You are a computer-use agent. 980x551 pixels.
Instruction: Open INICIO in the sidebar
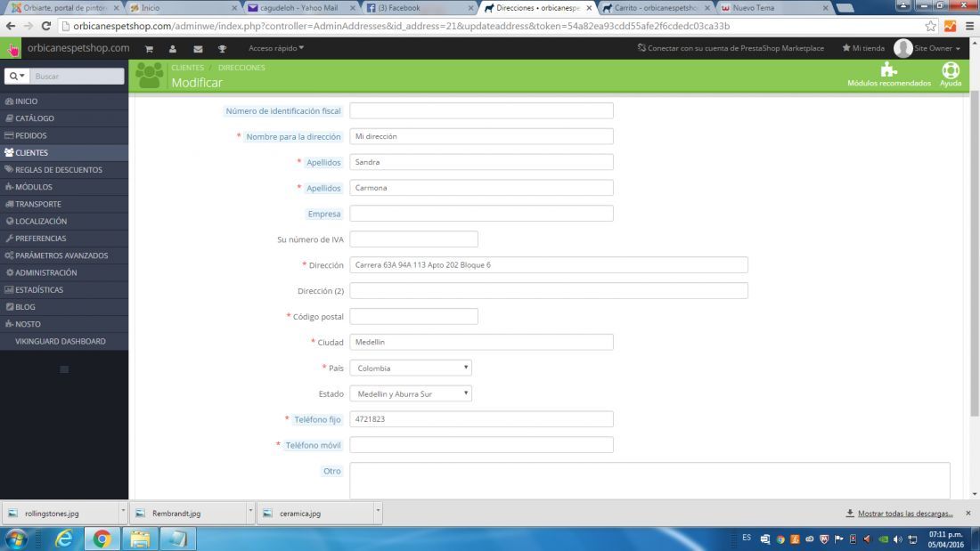(64, 101)
